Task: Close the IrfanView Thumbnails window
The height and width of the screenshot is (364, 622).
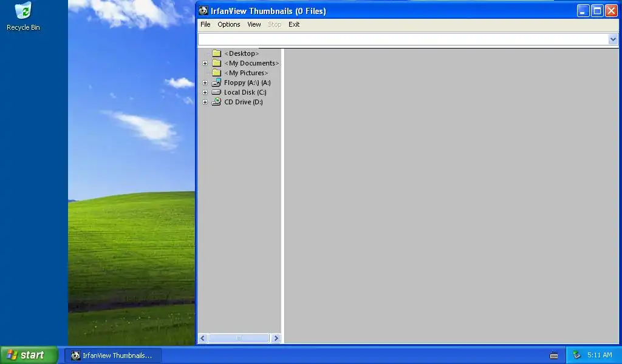Action: coord(611,11)
